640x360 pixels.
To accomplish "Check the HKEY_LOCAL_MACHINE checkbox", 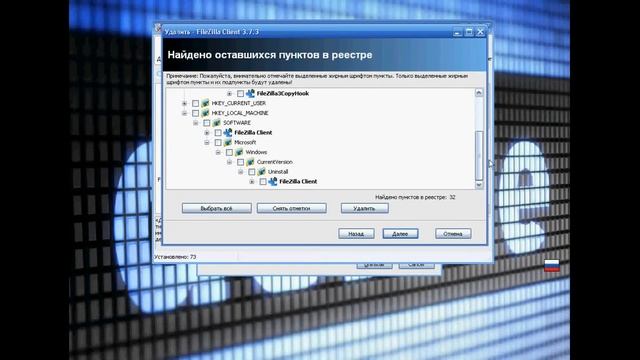I will pyautogui.click(x=196, y=113).
